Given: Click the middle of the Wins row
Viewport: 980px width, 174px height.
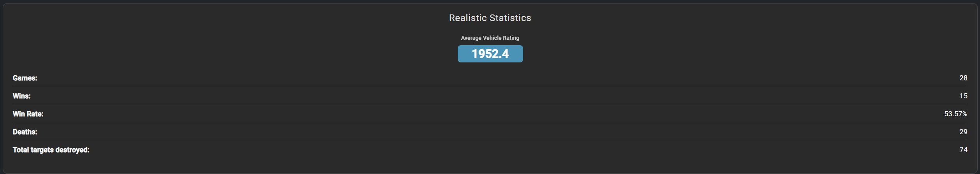Looking at the screenshot, I should (x=490, y=96).
